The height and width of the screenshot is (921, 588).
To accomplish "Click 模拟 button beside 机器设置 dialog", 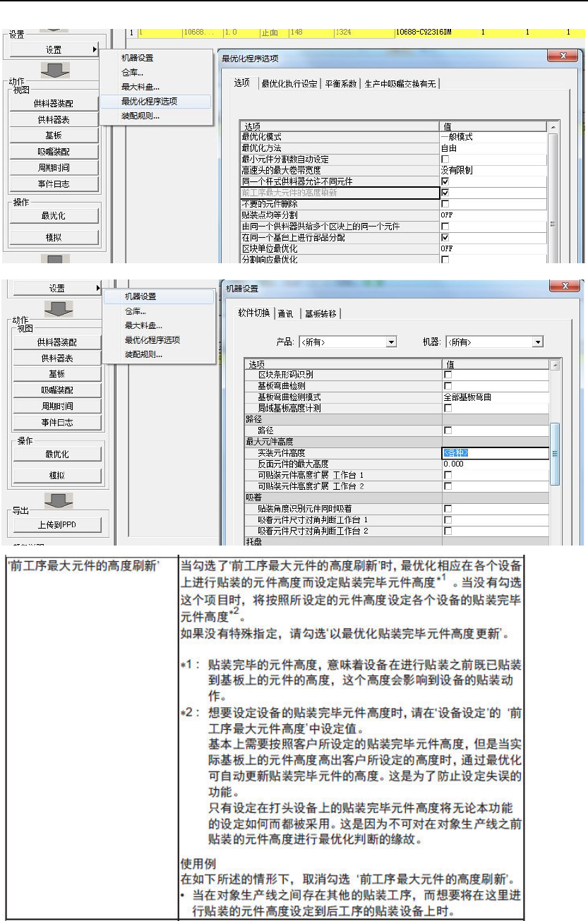I will 56,476.
